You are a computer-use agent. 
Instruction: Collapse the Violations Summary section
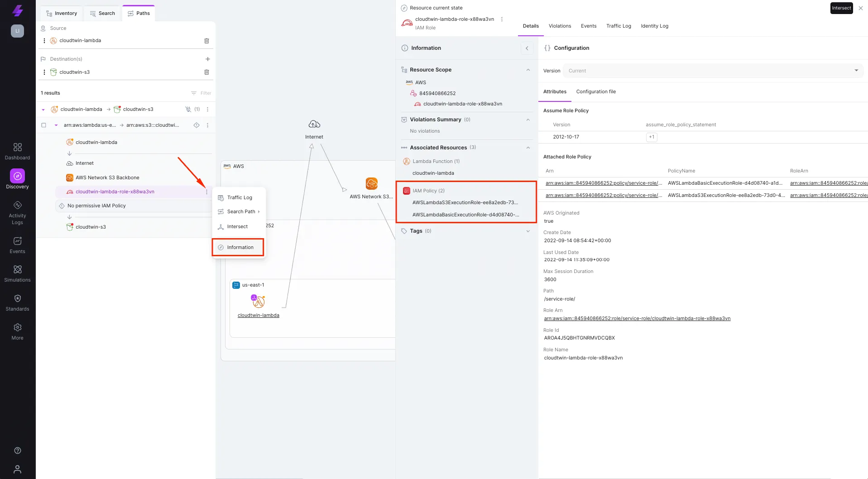(528, 120)
